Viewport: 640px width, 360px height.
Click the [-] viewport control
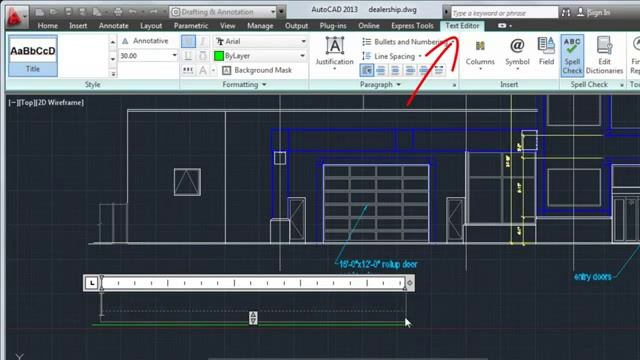(x=13, y=102)
